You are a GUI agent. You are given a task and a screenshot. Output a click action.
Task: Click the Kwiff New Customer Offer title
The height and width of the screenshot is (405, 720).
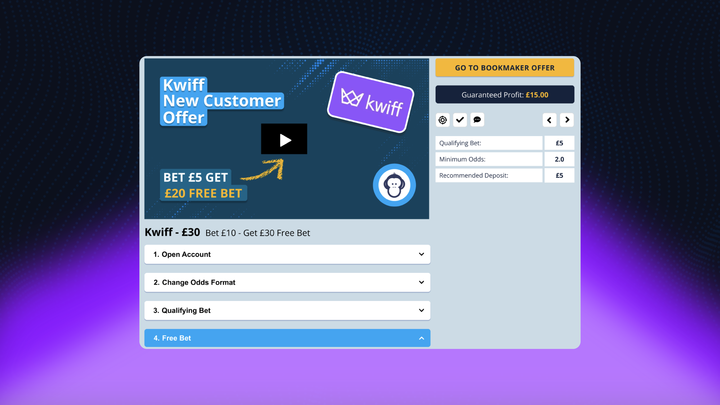(x=221, y=101)
